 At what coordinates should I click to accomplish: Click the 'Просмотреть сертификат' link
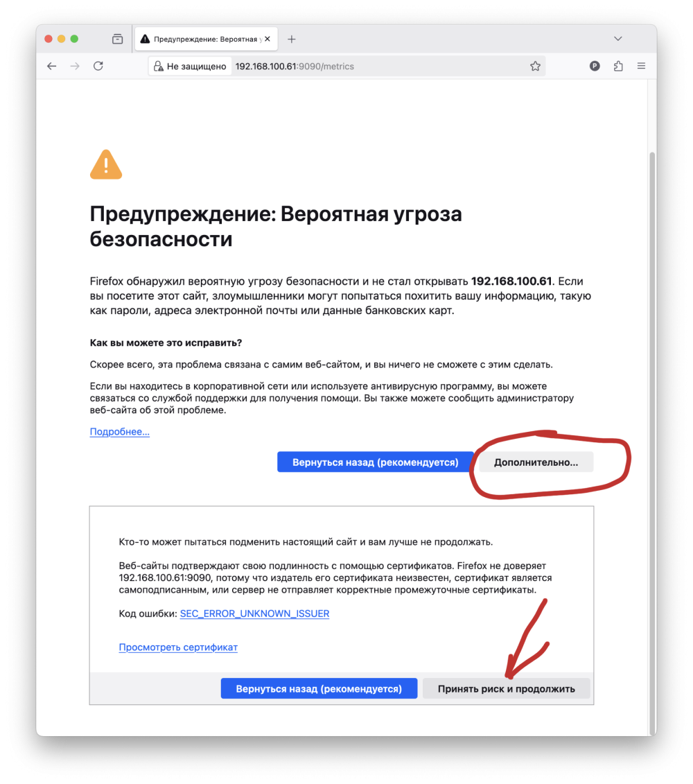pos(178,647)
